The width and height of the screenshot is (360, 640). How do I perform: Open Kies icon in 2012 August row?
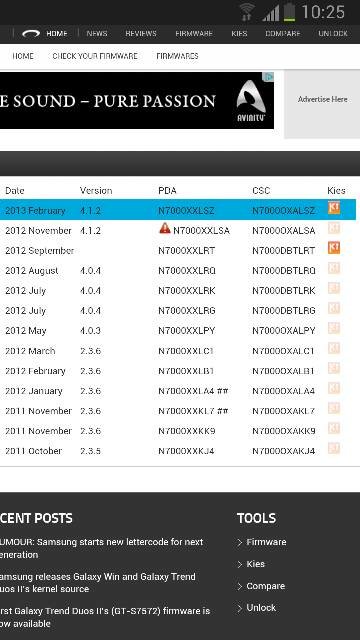tap(334, 268)
